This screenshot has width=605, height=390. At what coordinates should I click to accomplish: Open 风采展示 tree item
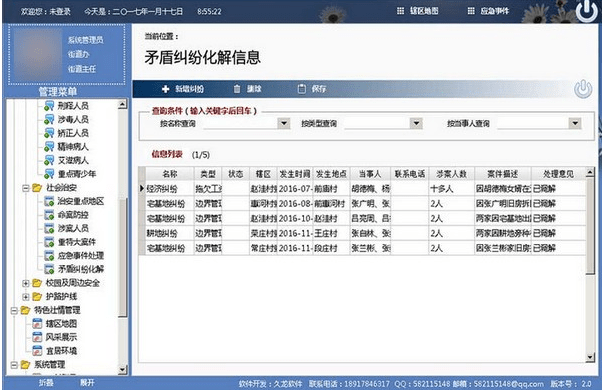pos(61,337)
